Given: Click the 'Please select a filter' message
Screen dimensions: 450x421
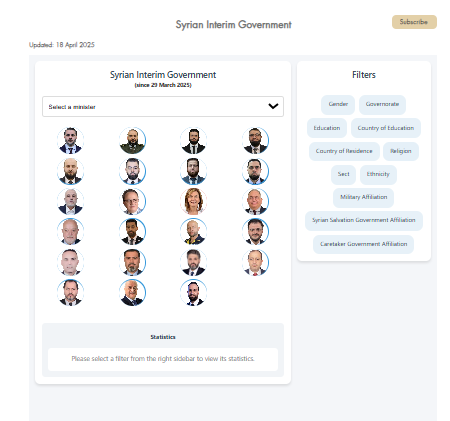Looking at the screenshot, I should [x=163, y=359].
